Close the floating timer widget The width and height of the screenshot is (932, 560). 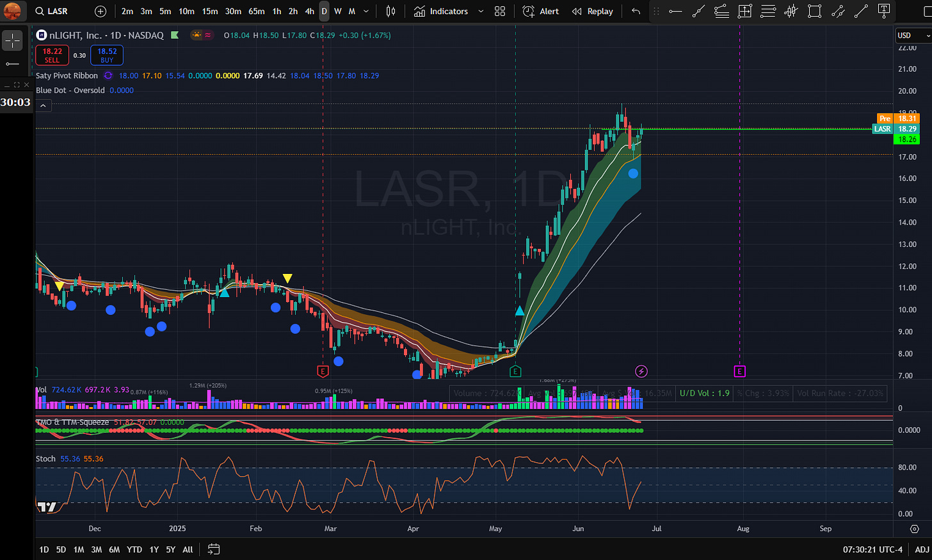tap(26, 85)
